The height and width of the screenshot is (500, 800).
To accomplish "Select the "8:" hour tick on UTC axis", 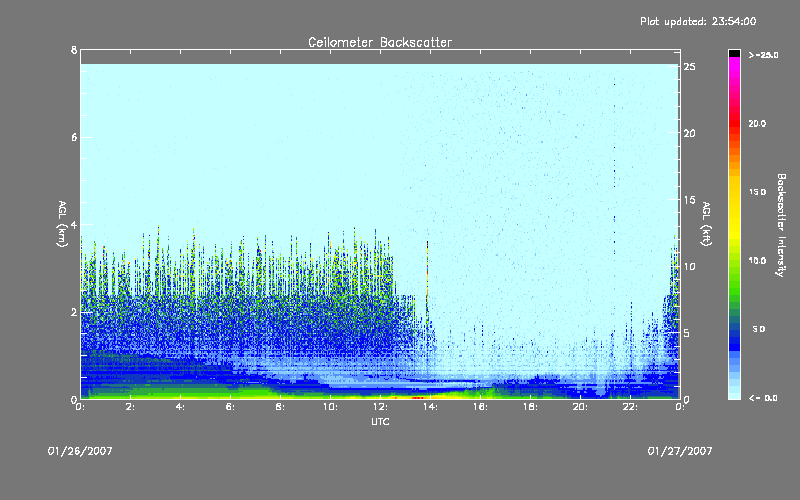I will [x=280, y=407].
